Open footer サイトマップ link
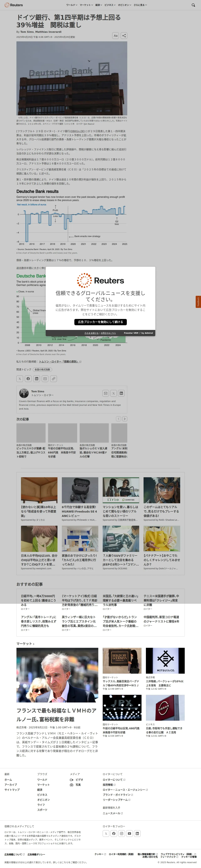Image resolution: width=201 pixels, height=868 pixels. 12,790
